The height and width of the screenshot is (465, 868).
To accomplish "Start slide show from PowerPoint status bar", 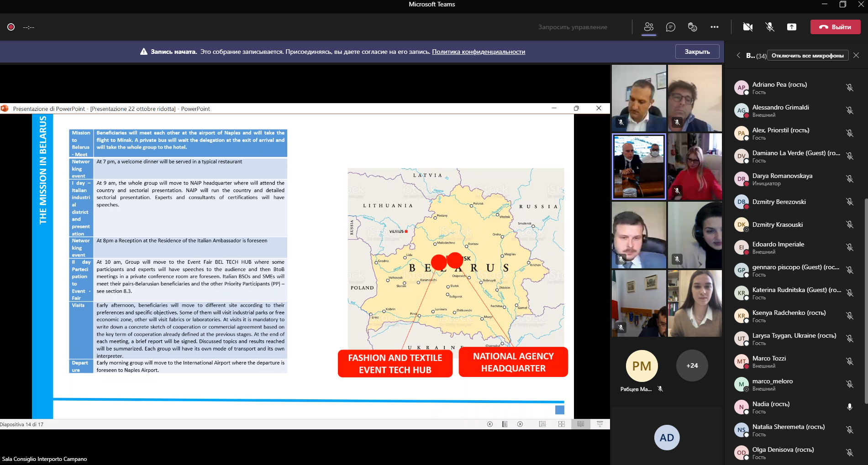I will pyautogui.click(x=600, y=424).
